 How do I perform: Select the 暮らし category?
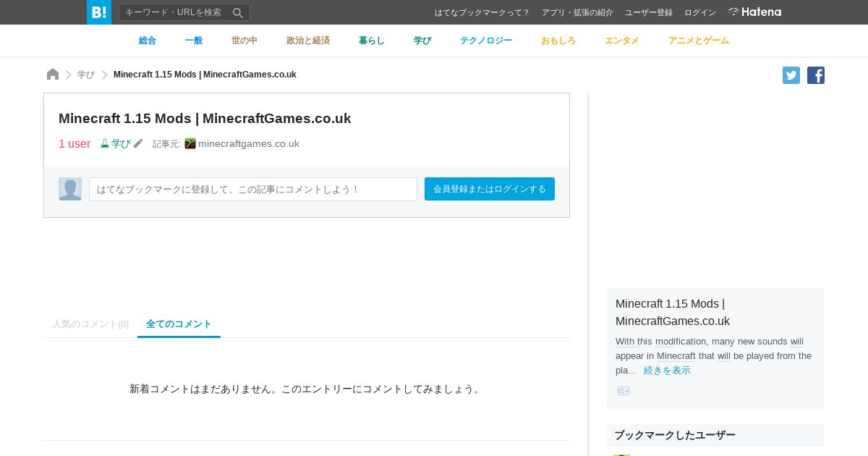pos(372,41)
